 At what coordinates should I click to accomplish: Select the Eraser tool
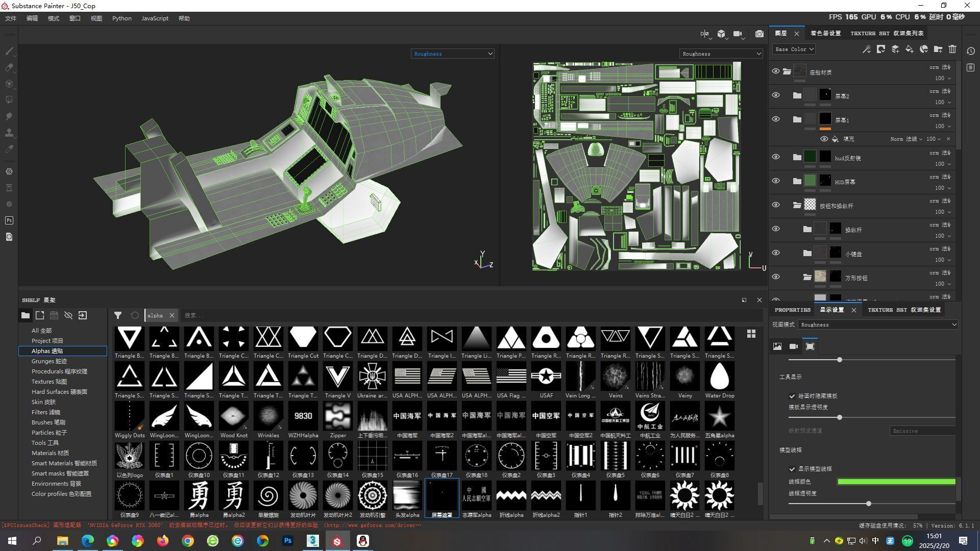(x=9, y=67)
